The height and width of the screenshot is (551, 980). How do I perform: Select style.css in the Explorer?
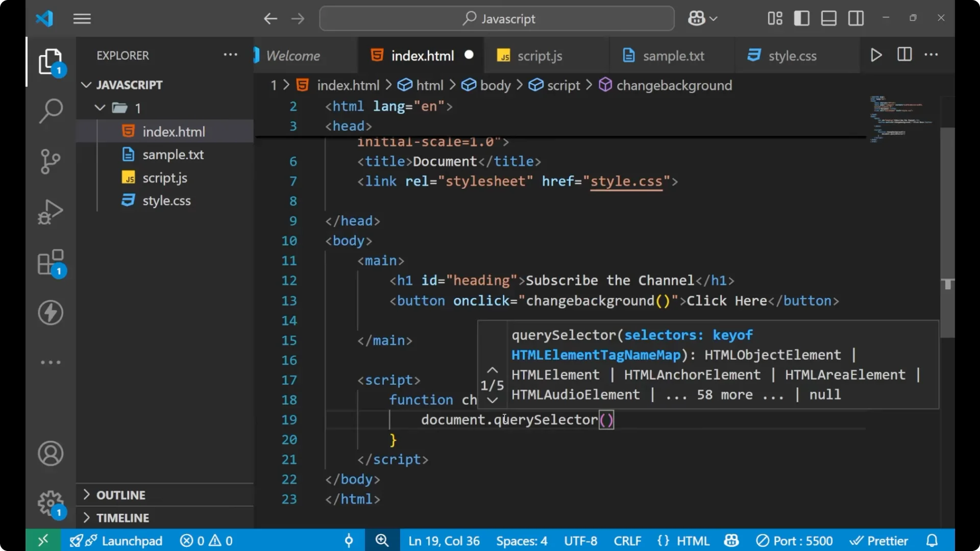coord(166,200)
